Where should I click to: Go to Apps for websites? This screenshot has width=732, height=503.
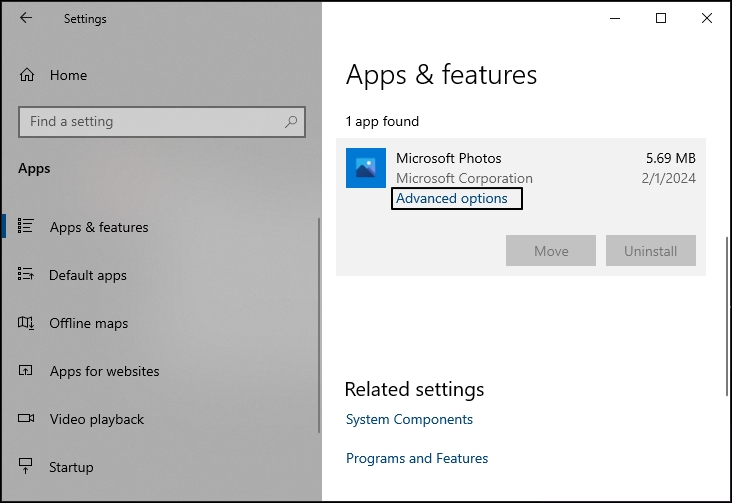click(105, 371)
